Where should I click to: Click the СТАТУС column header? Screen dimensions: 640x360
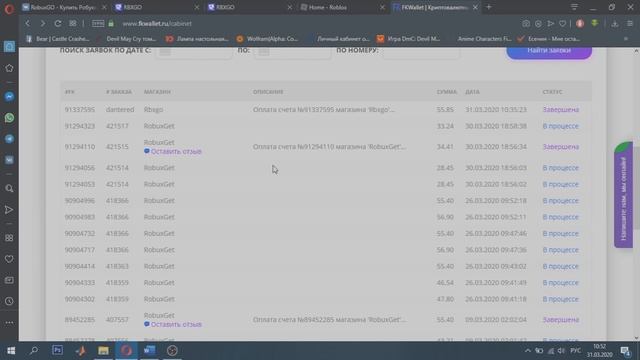pyautogui.click(x=552, y=92)
